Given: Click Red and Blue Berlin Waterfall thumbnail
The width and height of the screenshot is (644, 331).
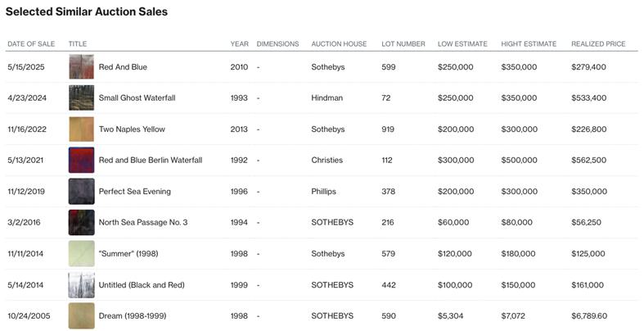Looking at the screenshot, I should [x=81, y=161].
